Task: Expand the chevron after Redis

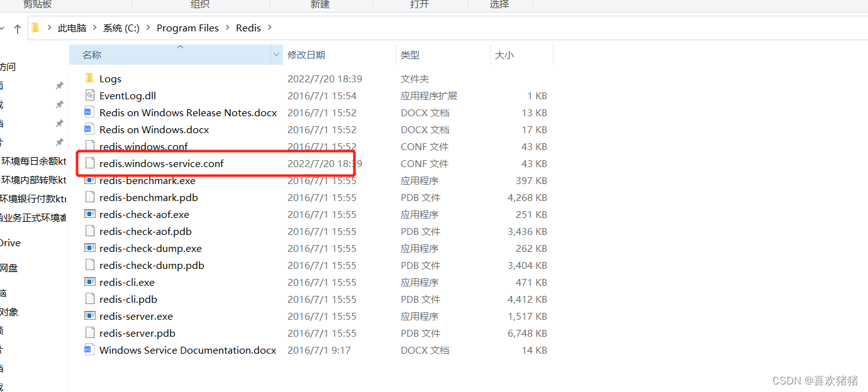Action: pos(270,28)
